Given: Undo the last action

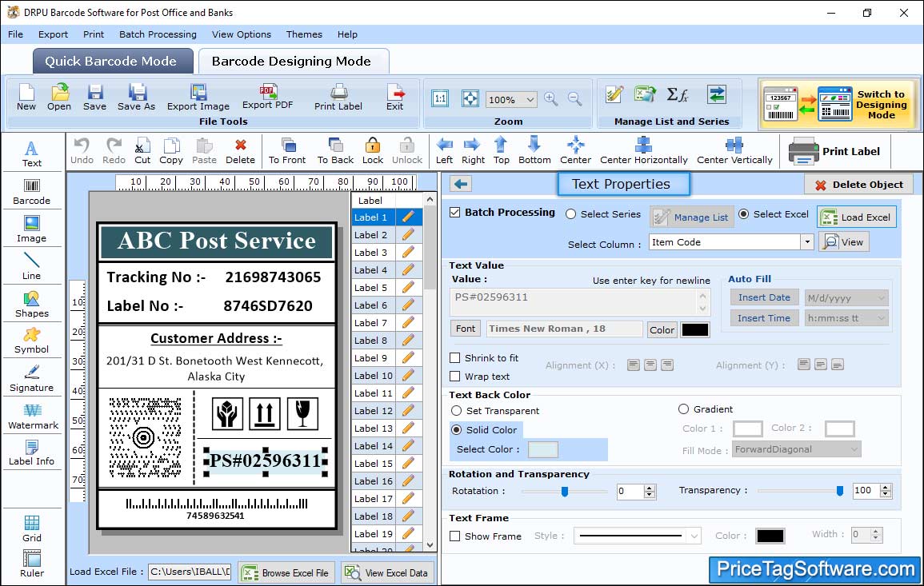Looking at the screenshot, I should pos(82,151).
